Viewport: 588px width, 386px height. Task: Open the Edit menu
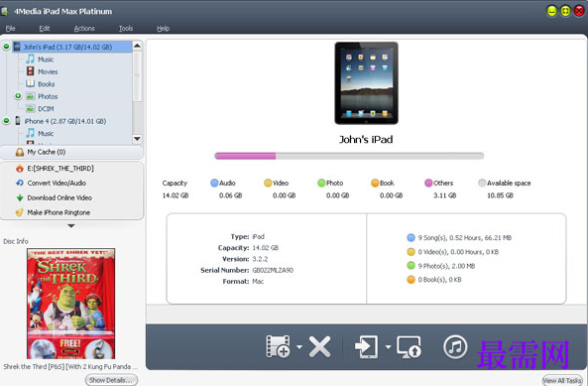click(45, 28)
